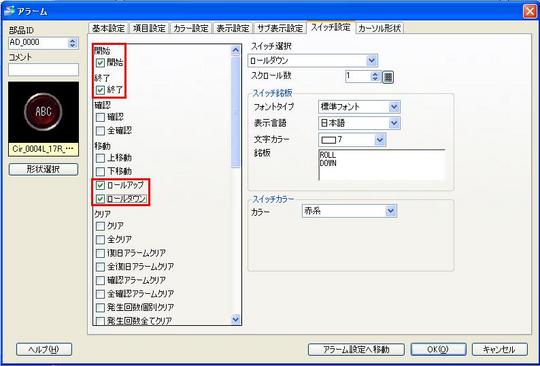The width and height of the screenshot is (540, 366).
Task: Switch to the カーソル形状 tab
Action: coord(379,28)
